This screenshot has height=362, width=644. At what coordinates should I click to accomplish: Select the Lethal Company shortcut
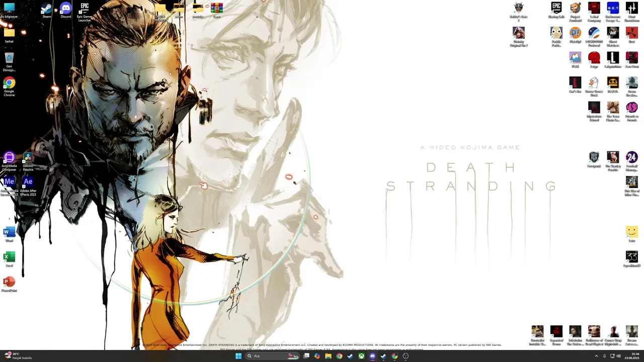coord(594,12)
